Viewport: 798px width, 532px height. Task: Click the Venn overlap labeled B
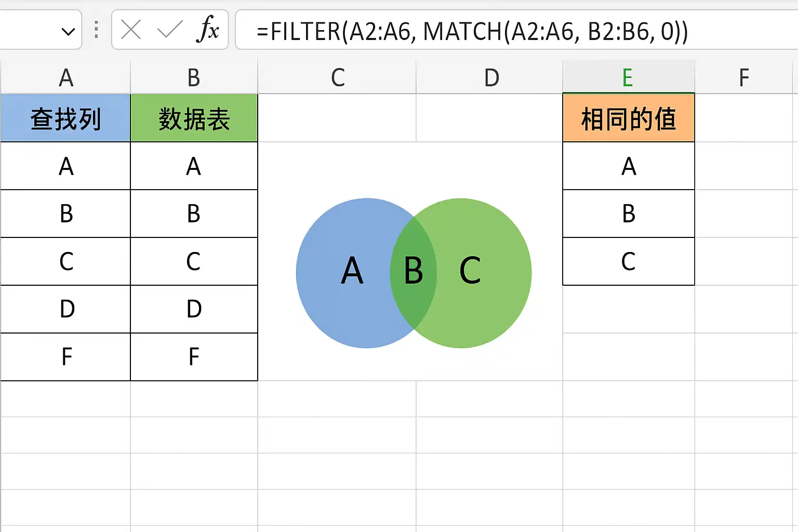pos(414,272)
